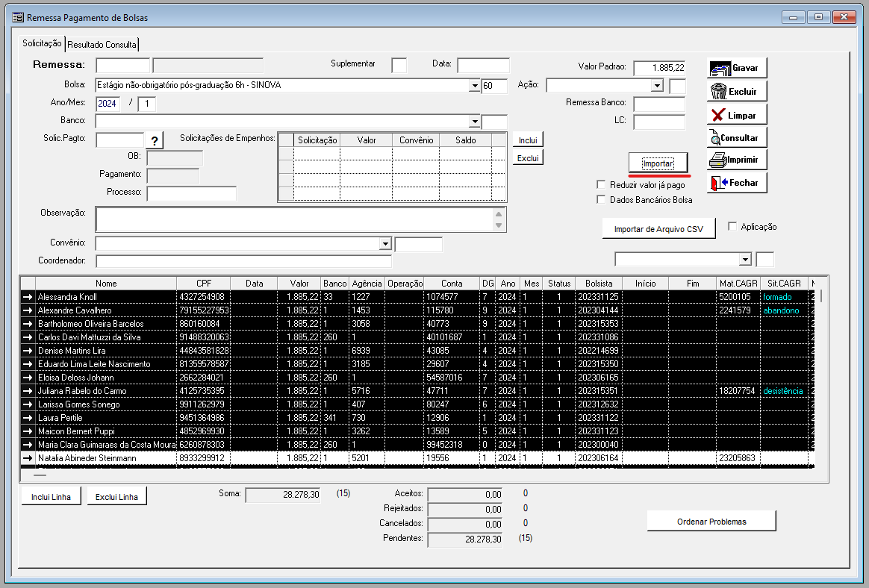Image resolution: width=869 pixels, height=588 pixels.
Task: Toggle the Aplicação checkbox
Action: click(x=732, y=226)
